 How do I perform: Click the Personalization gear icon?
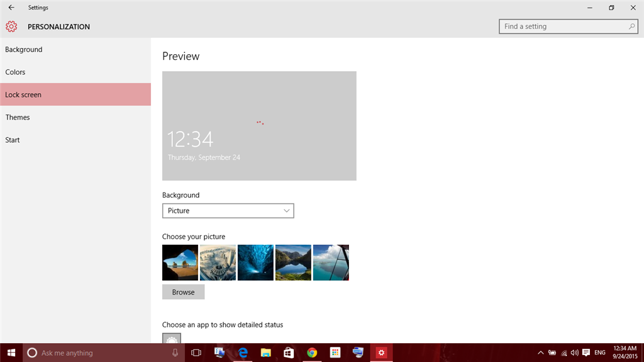tap(11, 26)
